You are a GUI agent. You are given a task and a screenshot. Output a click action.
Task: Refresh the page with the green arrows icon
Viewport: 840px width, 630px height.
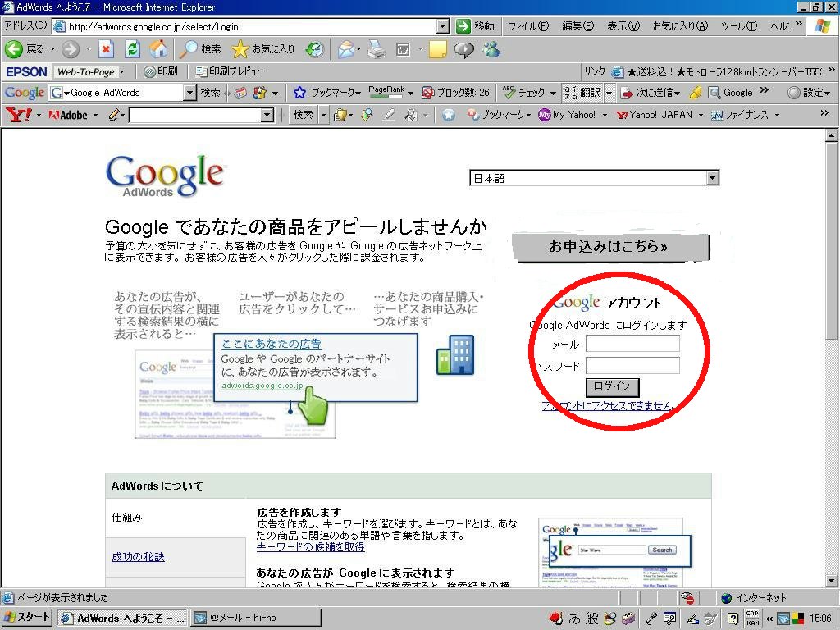coord(132,49)
